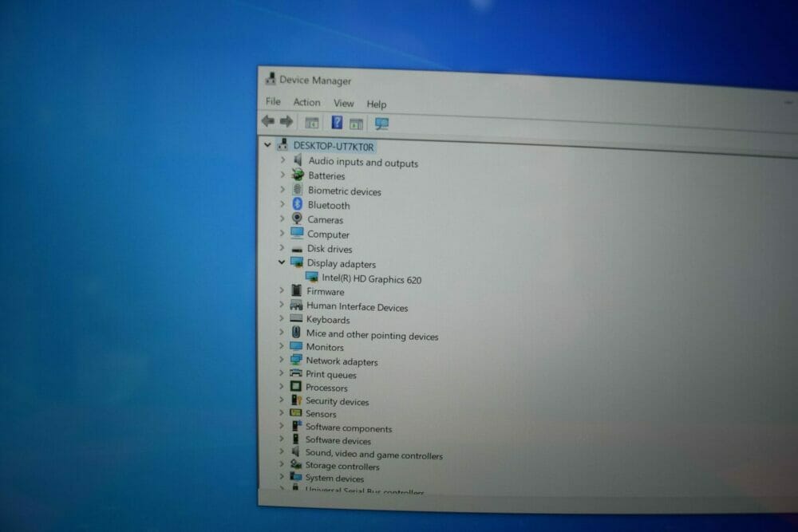Expand the Network adapters category arrow
This screenshot has height=532, width=798.
click(282, 360)
